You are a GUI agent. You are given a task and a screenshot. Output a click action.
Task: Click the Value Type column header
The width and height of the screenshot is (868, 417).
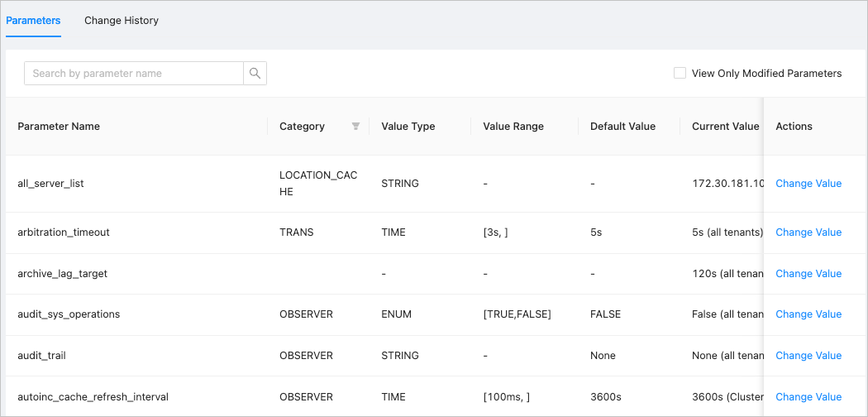click(x=408, y=127)
